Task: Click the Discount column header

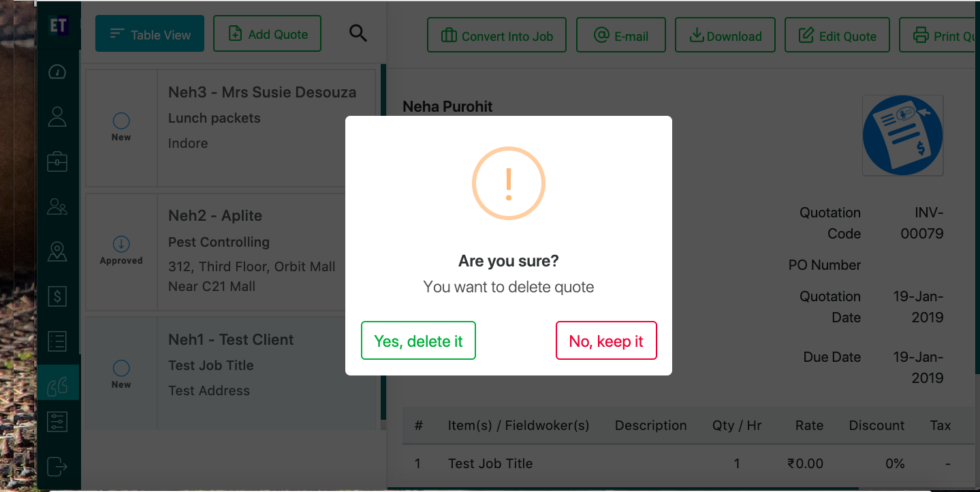Action: pos(876,425)
